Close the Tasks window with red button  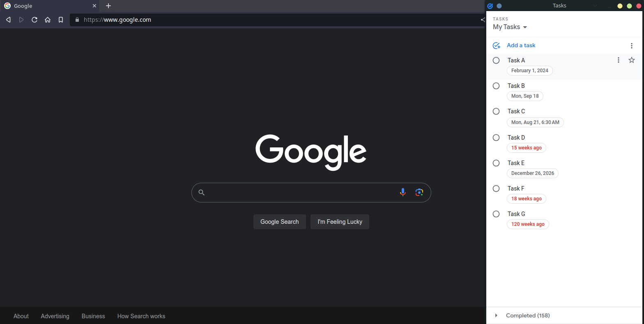point(639,6)
